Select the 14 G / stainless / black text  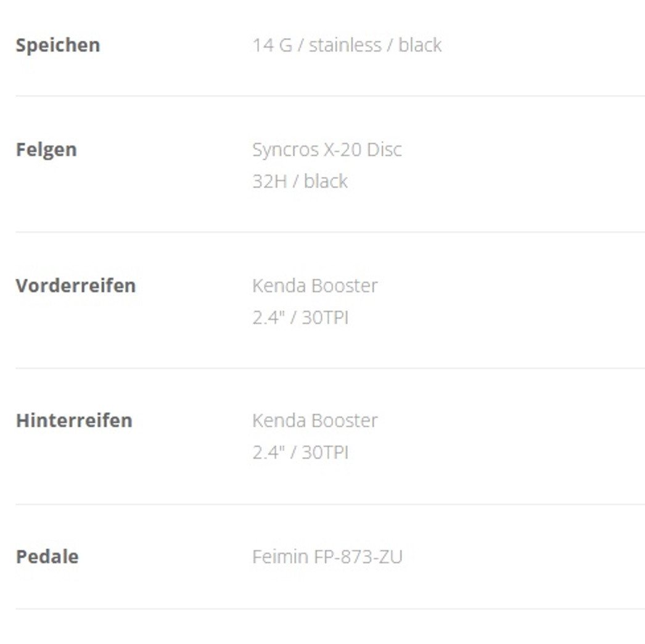[347, 45]
